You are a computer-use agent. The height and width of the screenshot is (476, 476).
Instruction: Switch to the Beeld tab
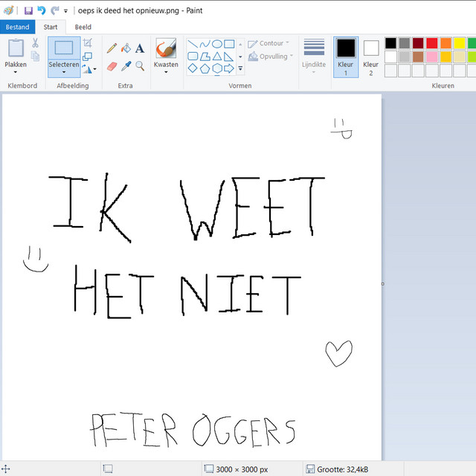point(83,28)
